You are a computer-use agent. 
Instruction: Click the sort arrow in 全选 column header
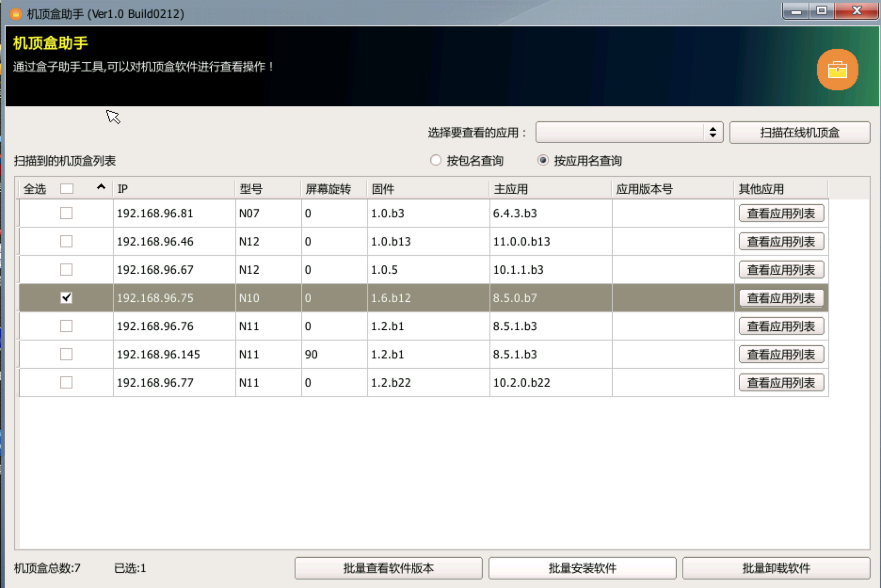101,187
